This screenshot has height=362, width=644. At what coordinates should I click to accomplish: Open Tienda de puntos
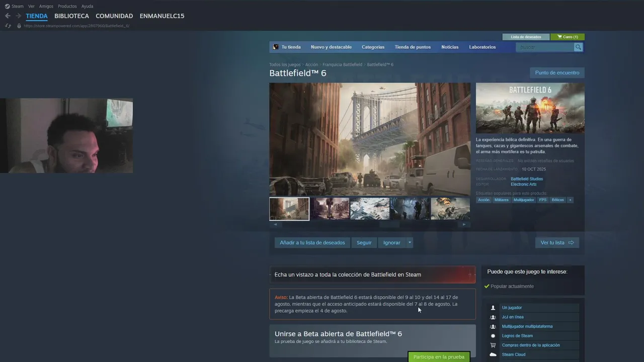(x=413, y=47)
